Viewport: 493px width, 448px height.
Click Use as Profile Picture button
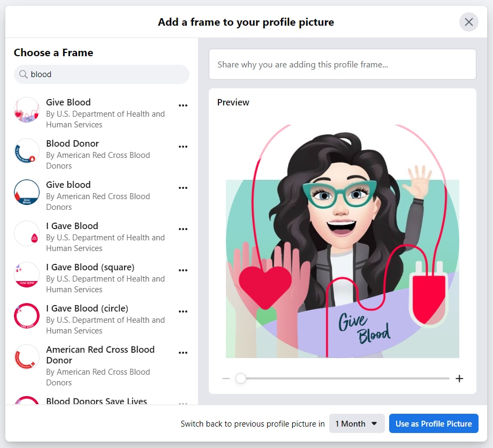tap(434, 423)
